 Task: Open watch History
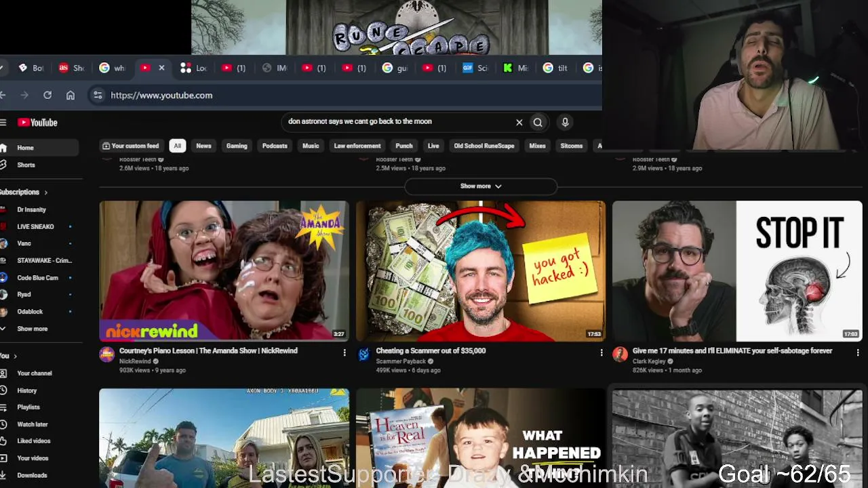(27, 390)
